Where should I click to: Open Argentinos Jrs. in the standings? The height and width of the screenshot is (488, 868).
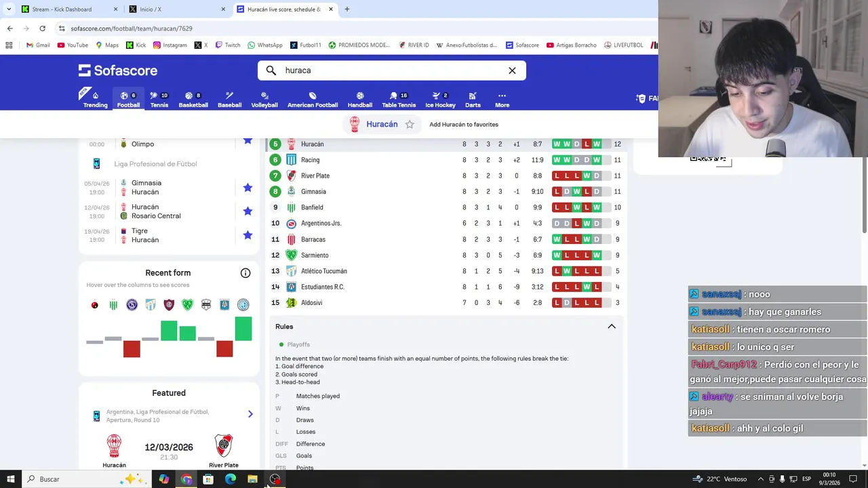coord(446,223)
